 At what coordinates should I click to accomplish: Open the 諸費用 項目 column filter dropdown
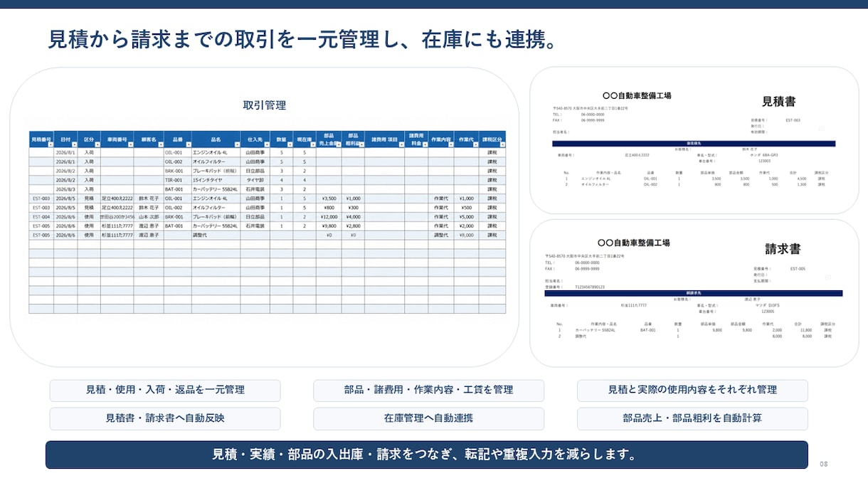tap(401, 144)
